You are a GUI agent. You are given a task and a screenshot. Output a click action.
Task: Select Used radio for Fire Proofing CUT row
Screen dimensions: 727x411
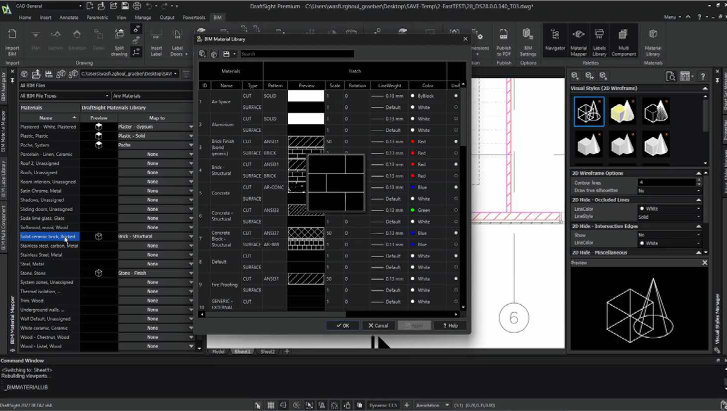pos(456,279)
